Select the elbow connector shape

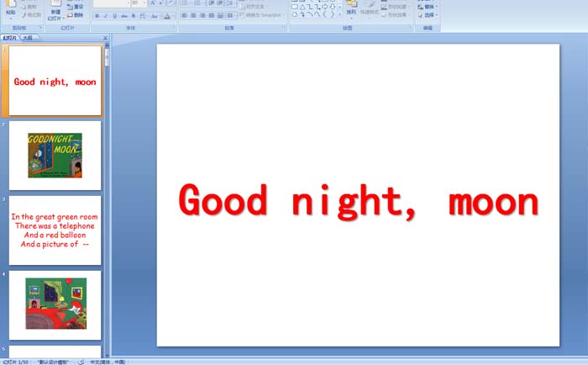coord(310,7)
